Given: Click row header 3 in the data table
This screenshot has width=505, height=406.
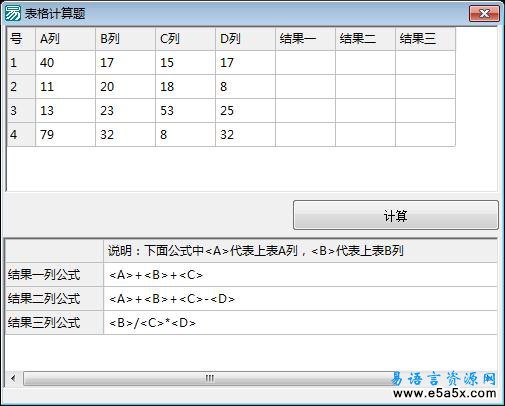Looking at the screenshot, I should pyautogui.click(x=21, y=111).
